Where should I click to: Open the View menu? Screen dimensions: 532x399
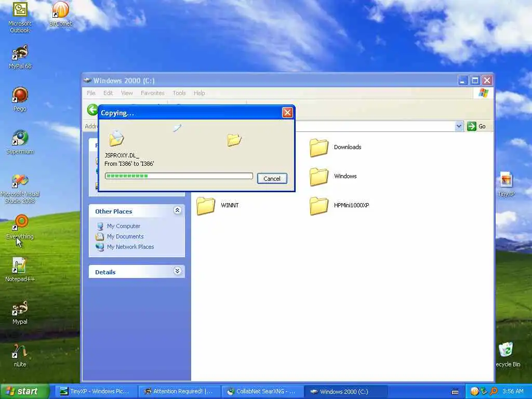[x=127, y=93]
